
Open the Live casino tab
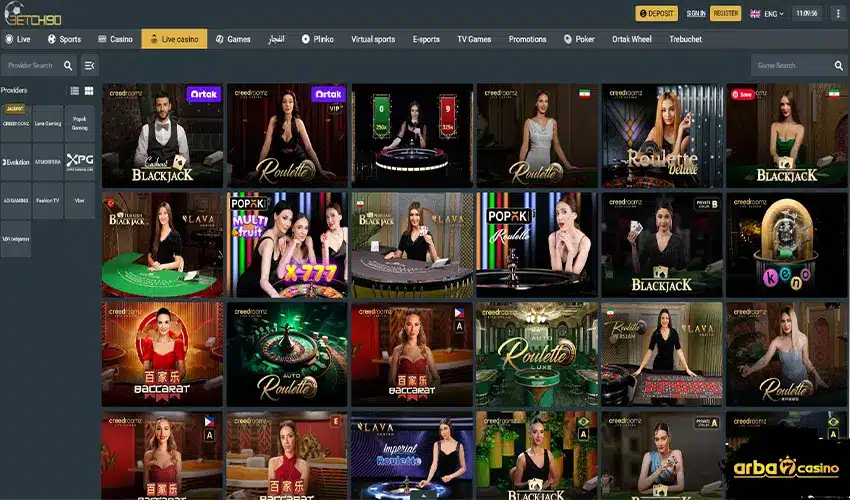(x=175, y=39)
